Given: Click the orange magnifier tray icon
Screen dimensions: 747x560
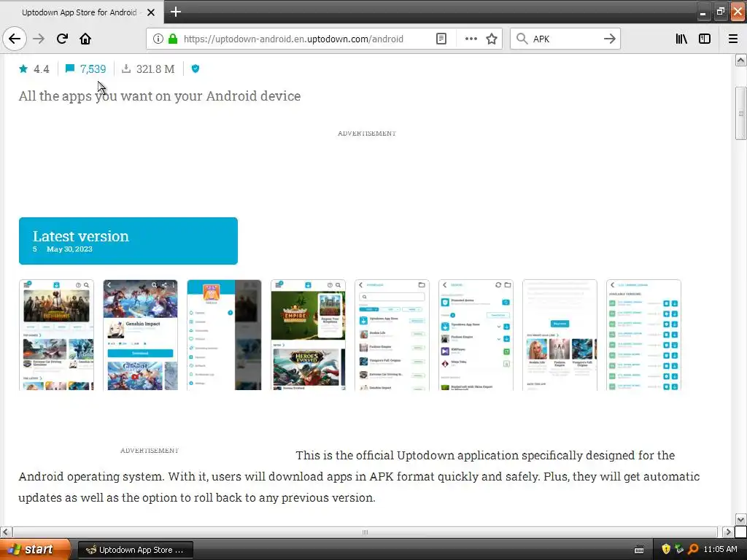Looking at the screenshot, I should point(693,549).
